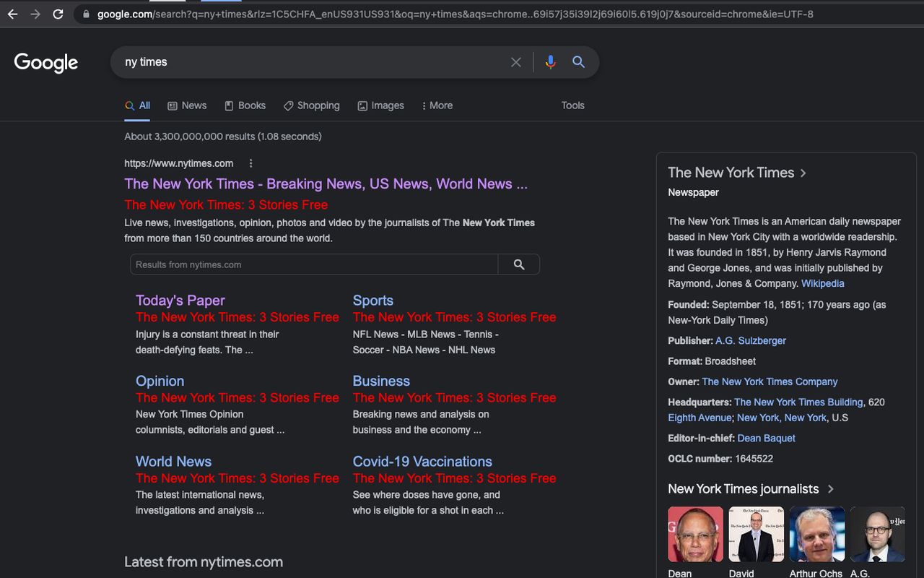
Task: Click the About 3,300,000,000 results text
Action: 223,137
